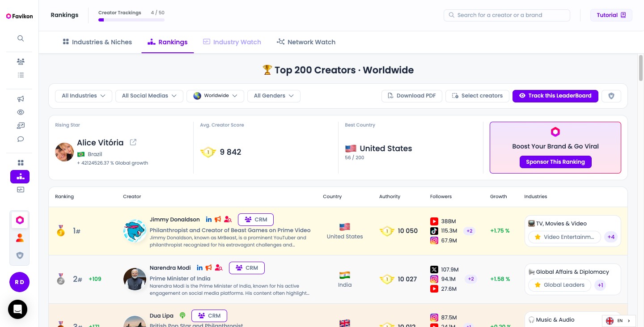Select the pink hexagon workspace icon

[x=20, y=220]
